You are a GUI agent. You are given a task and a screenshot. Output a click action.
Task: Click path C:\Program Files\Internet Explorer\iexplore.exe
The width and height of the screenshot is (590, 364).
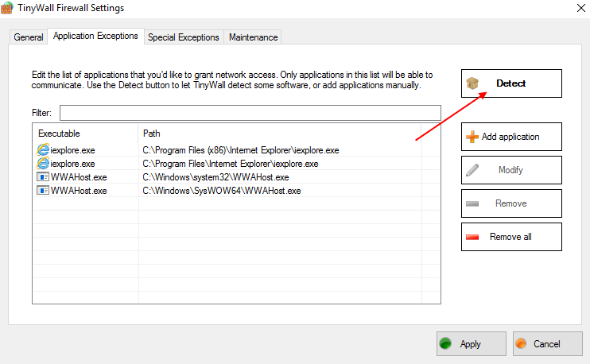pos(231,164)
